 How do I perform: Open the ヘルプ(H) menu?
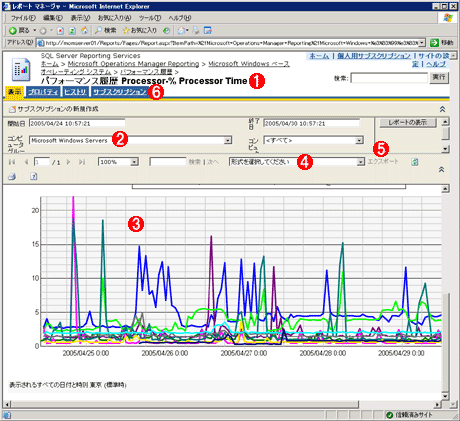tap(179, 18)
